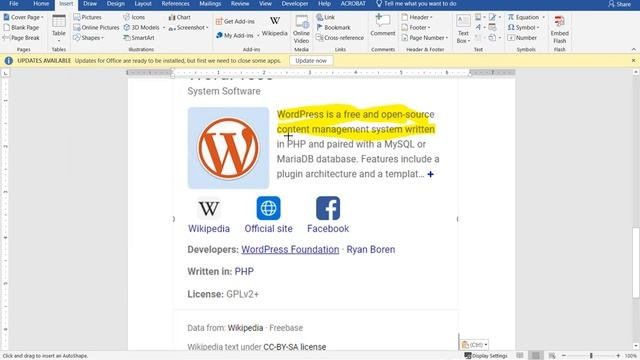
Task: Add a new Comment
Action: pos(383,25)
